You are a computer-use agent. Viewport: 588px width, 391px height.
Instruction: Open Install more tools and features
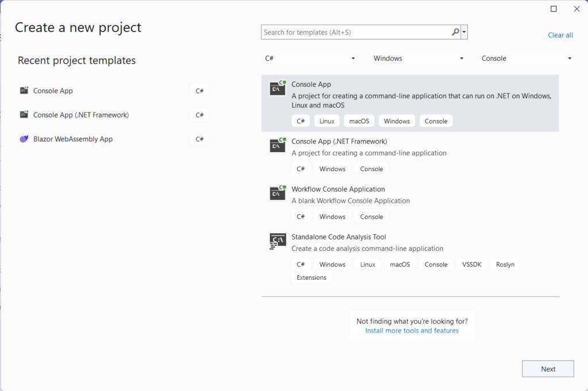(412, 330)
